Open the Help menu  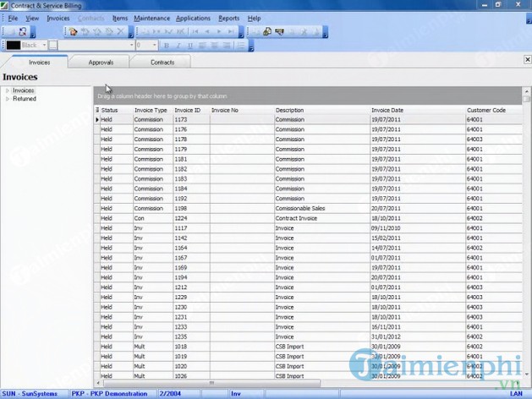tap(254, 19)
